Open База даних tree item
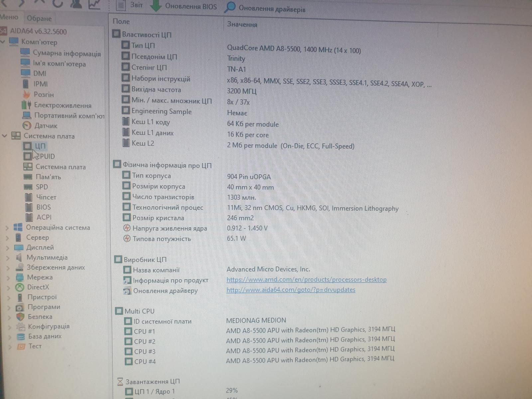This screenshot has height=399, width=532. 45,336
